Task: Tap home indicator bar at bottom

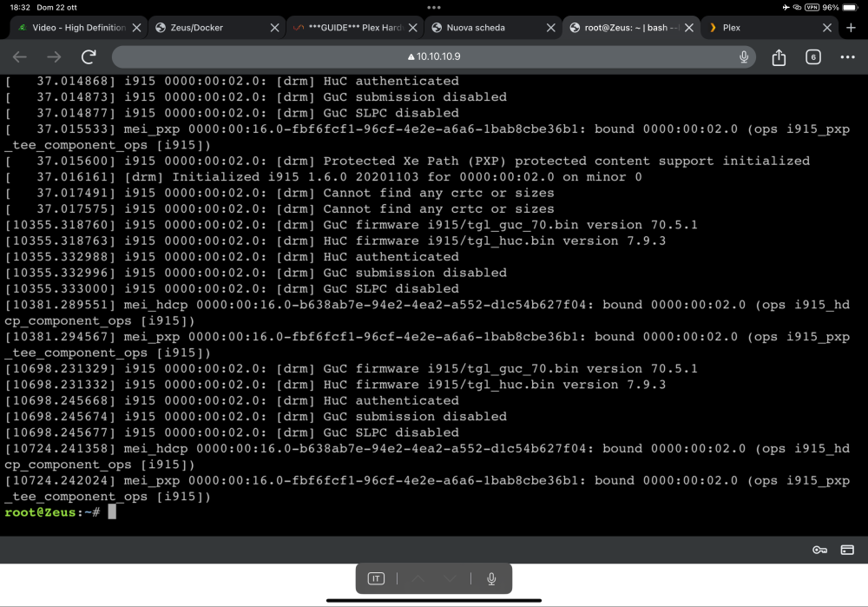Action: point(434,600)
